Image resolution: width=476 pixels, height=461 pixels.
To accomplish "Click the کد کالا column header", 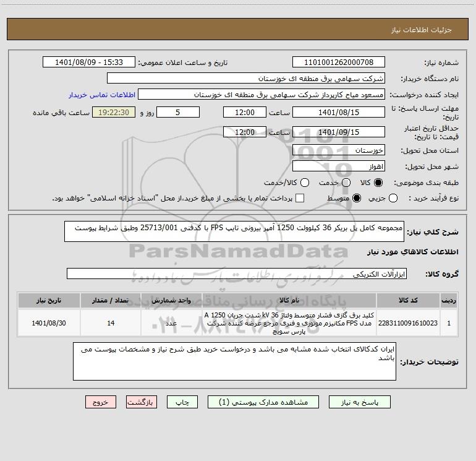I will [x=408, y=300].
